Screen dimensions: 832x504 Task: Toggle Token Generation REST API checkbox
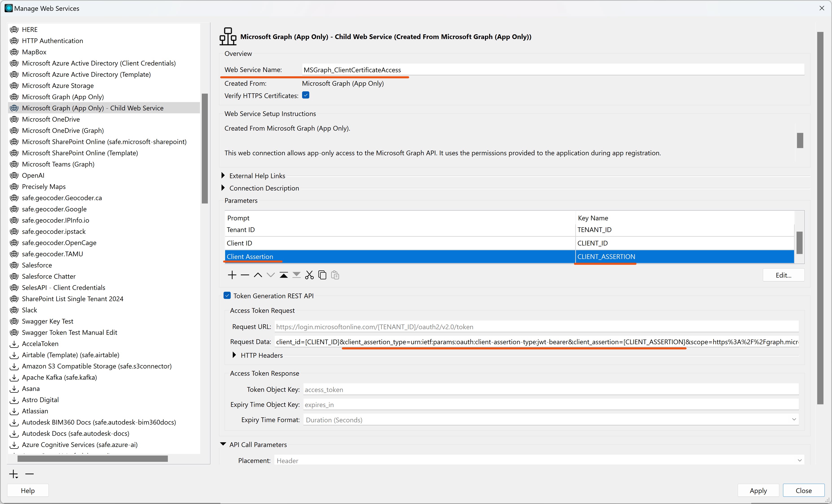[227, 295]
